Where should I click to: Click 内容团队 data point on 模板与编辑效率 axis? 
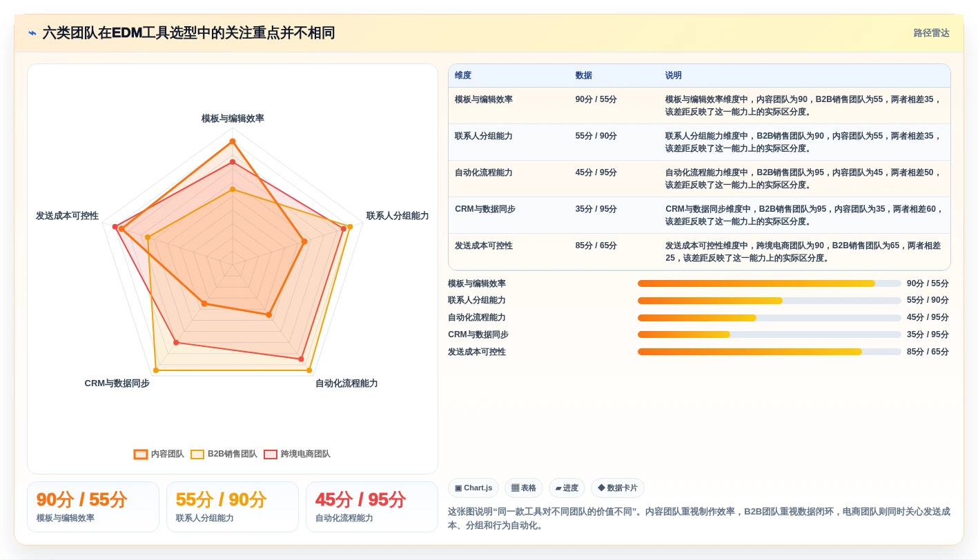pos(233,141)
